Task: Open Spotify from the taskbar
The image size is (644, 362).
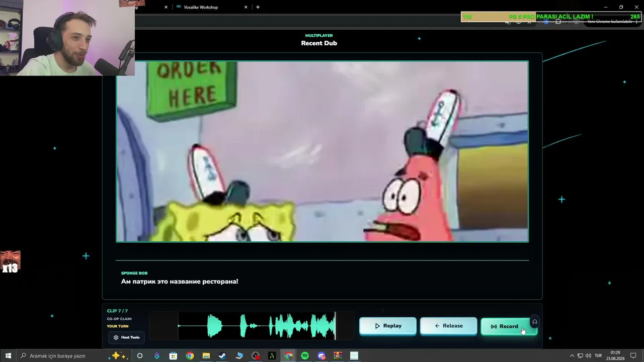Action: pos(305,355)
